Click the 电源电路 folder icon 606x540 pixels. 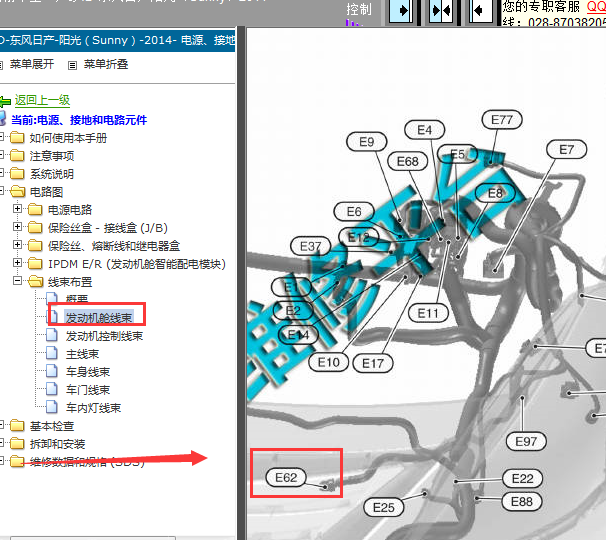[x=35, y=210]
